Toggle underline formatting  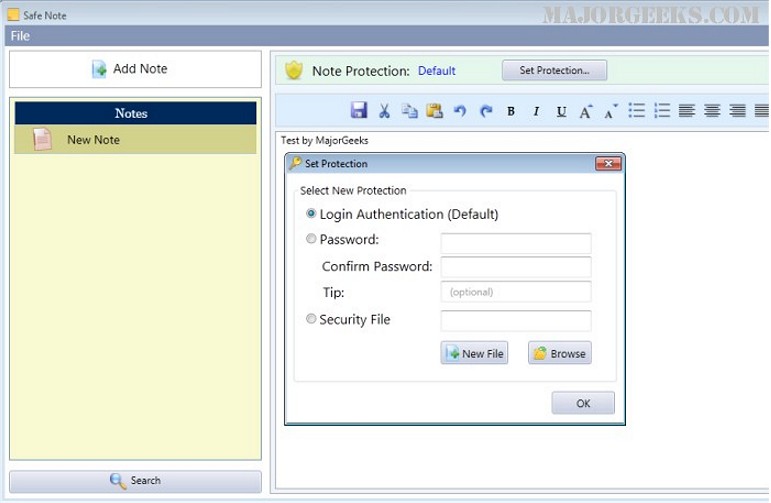tap(561, 112)
